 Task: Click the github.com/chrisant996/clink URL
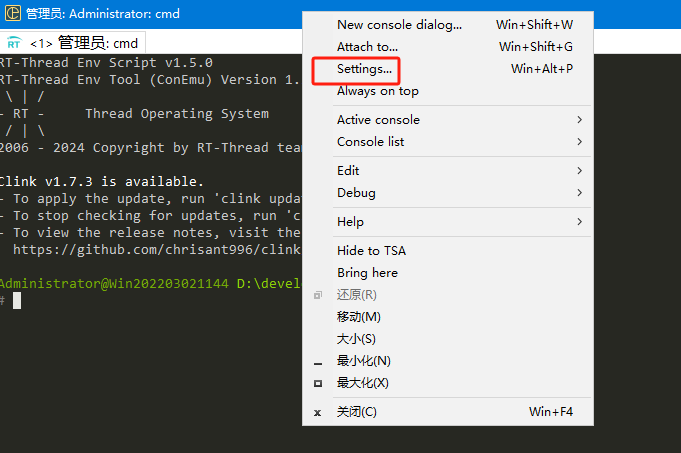coord(157,249)
